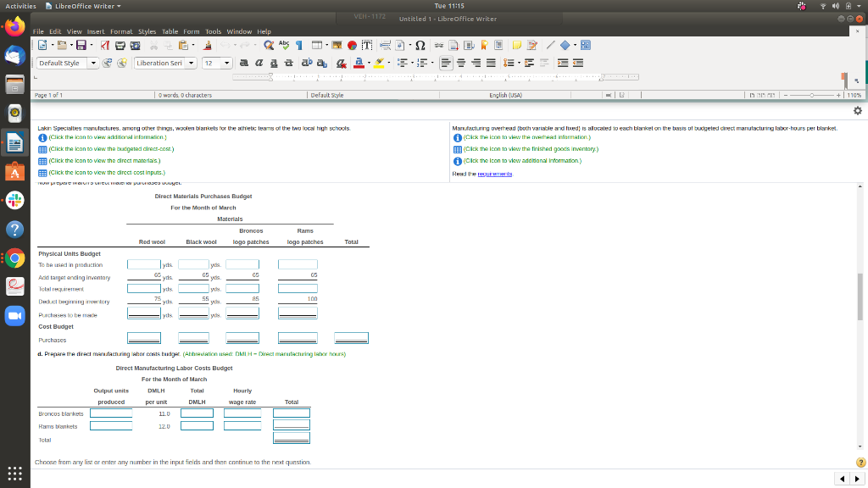Open the requirements link

(x=495, y=175)
